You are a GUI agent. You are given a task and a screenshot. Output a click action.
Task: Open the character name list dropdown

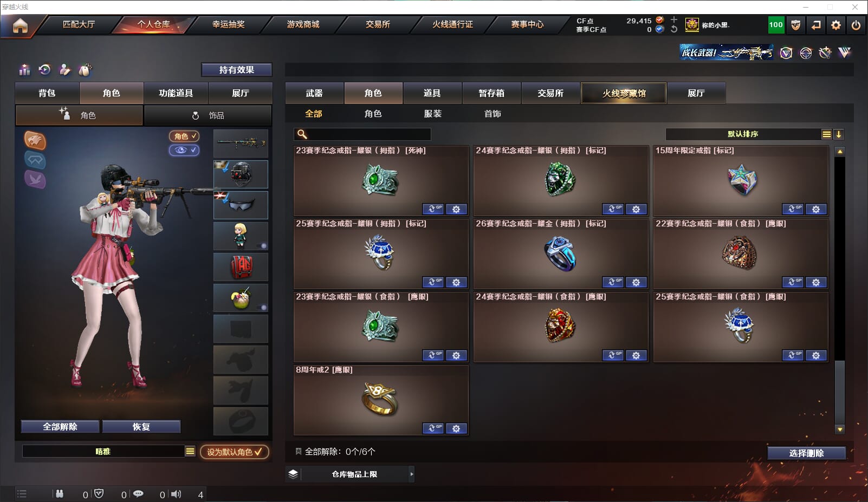point(190,451)
